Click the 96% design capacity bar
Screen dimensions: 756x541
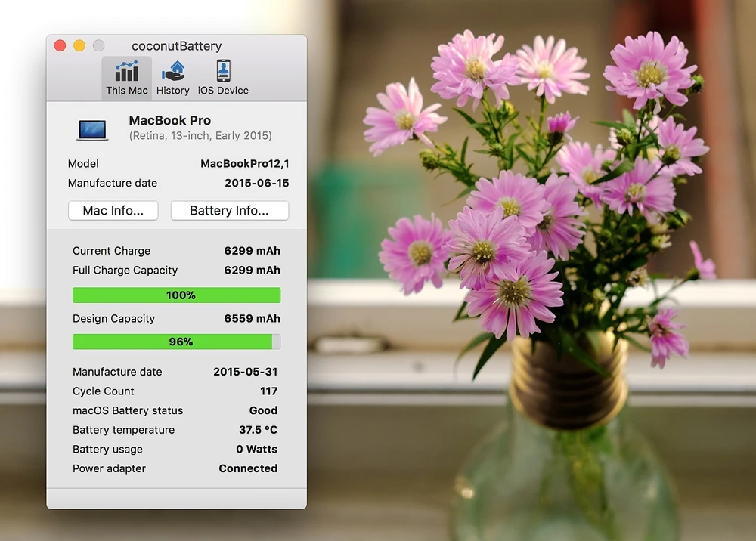pos(176,342)
